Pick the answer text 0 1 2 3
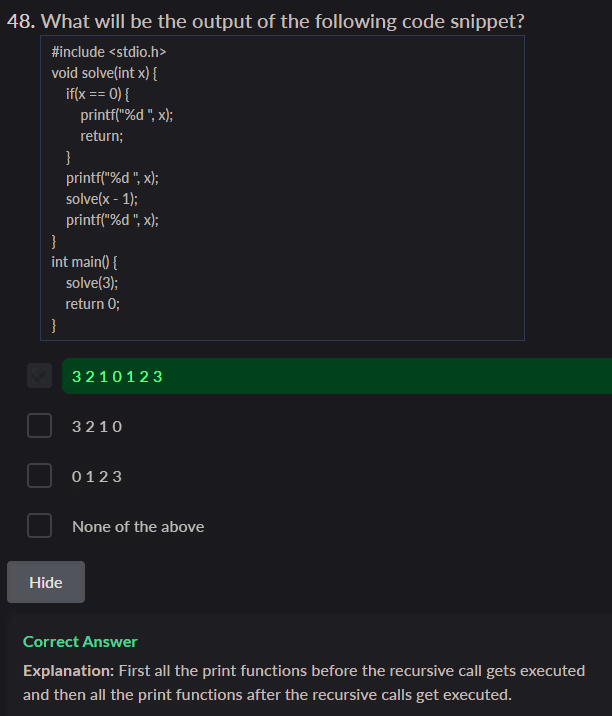 pos(97,477)
